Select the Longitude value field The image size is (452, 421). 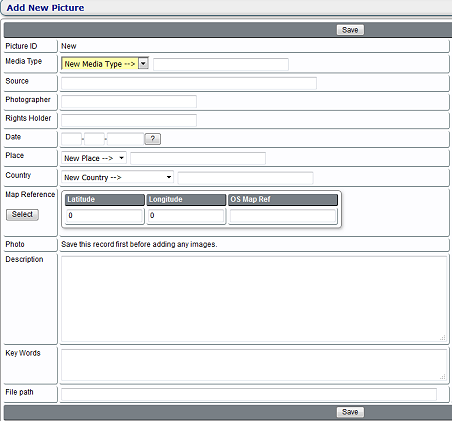pyautogui.click(x=186, y=216)
